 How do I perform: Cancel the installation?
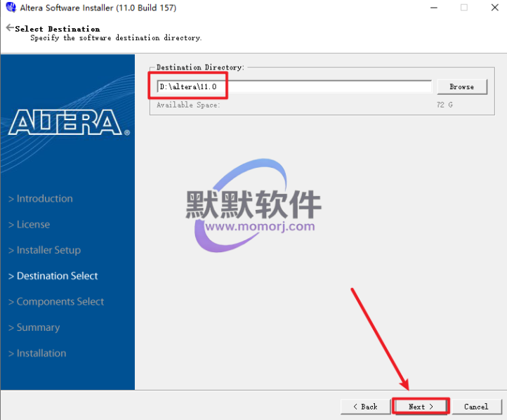(477, 407)
